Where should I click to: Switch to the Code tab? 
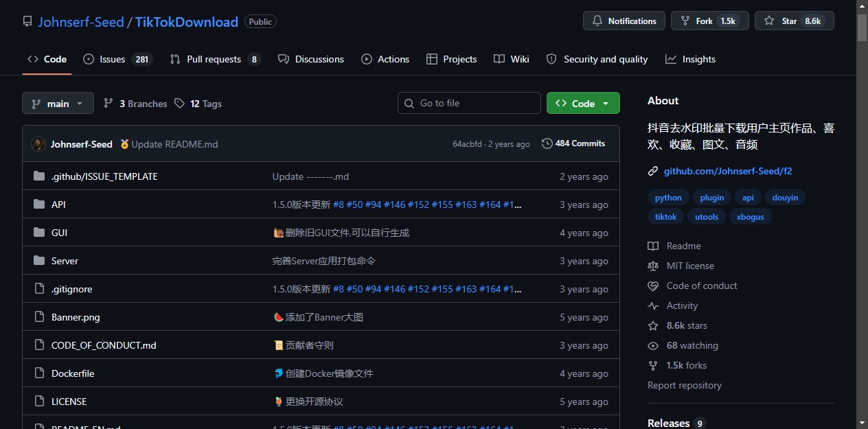click(47, 59)
